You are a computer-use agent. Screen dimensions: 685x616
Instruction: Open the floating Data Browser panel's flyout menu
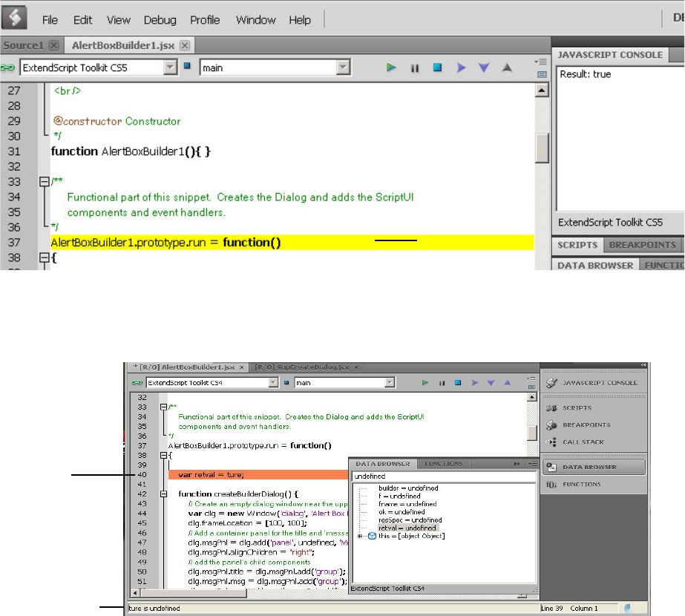point(533,464)
